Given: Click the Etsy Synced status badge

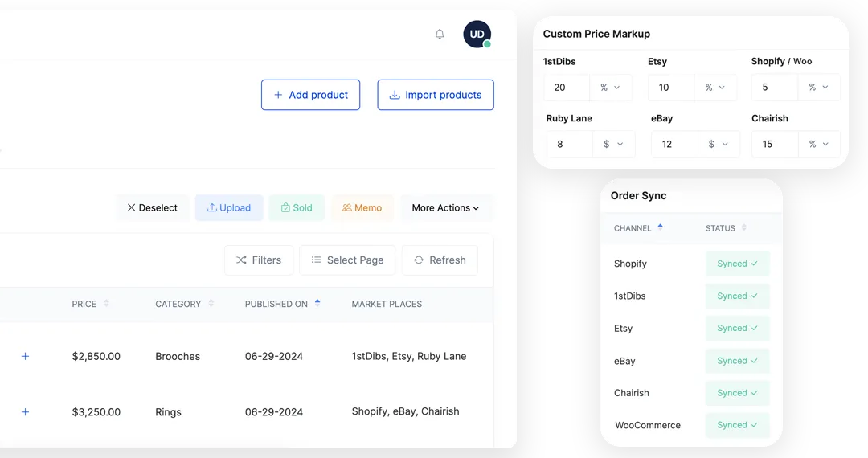Looking at the screenshot, I should tap(737, 328).
